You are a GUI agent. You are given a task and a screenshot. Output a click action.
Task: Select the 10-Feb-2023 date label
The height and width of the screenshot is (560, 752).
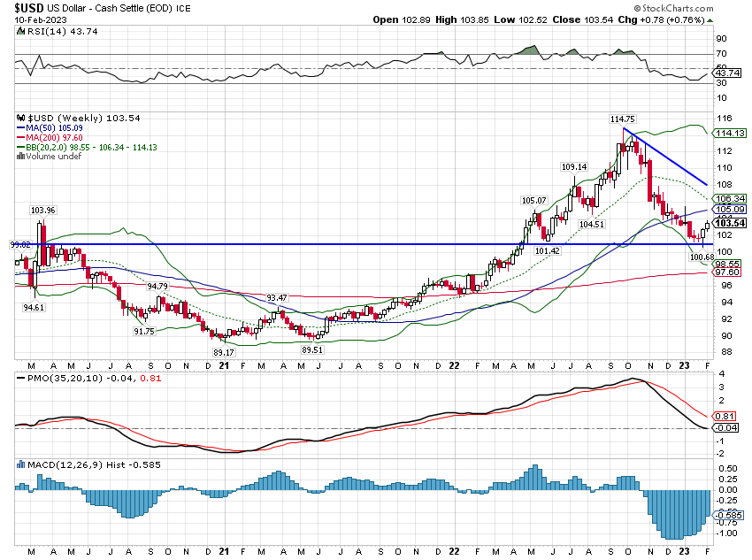click(40, 19)
